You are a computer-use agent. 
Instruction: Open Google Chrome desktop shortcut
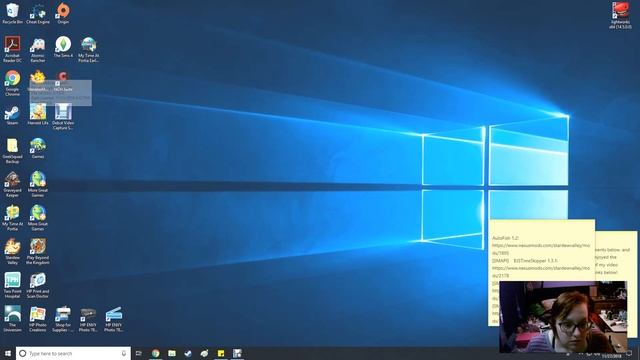(12, 83)
